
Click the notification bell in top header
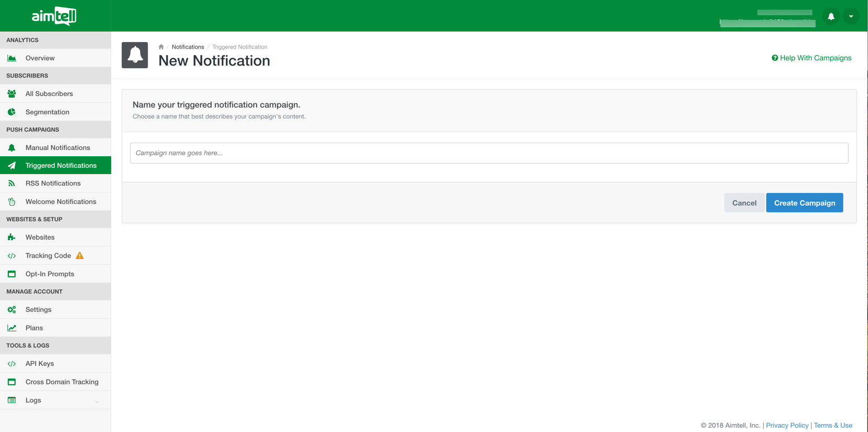point(831,16)
